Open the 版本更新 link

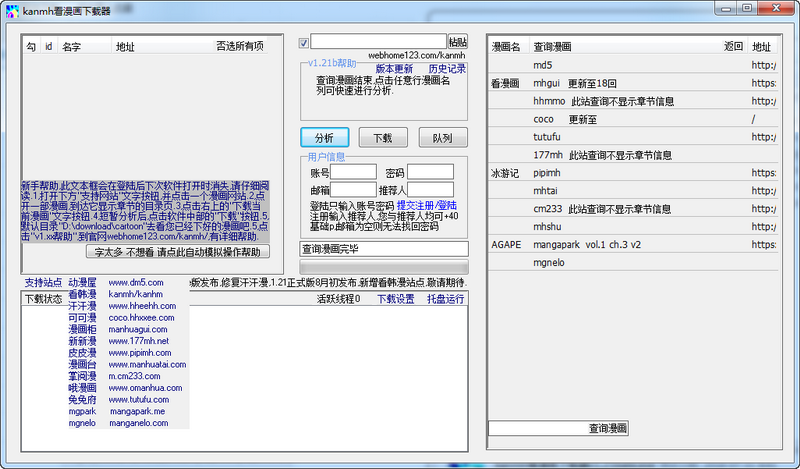pos(394,69)
